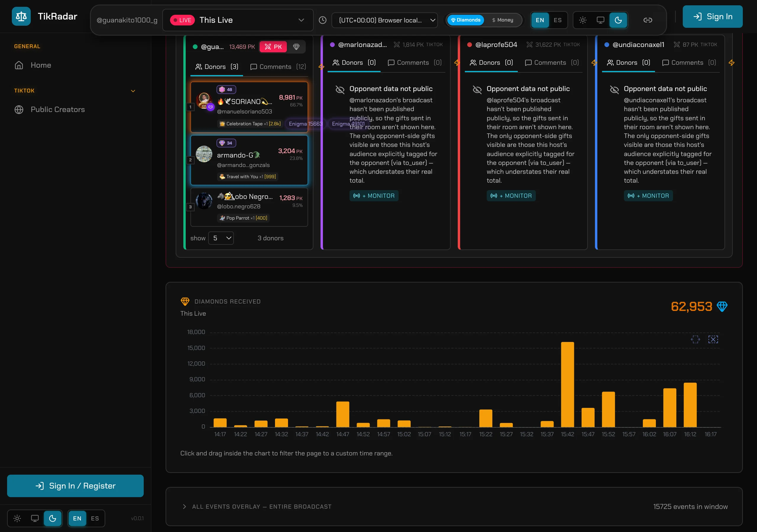Switch language to ES in top bar
This screenshot has width=757, height=532.
(x=557, y=20)
